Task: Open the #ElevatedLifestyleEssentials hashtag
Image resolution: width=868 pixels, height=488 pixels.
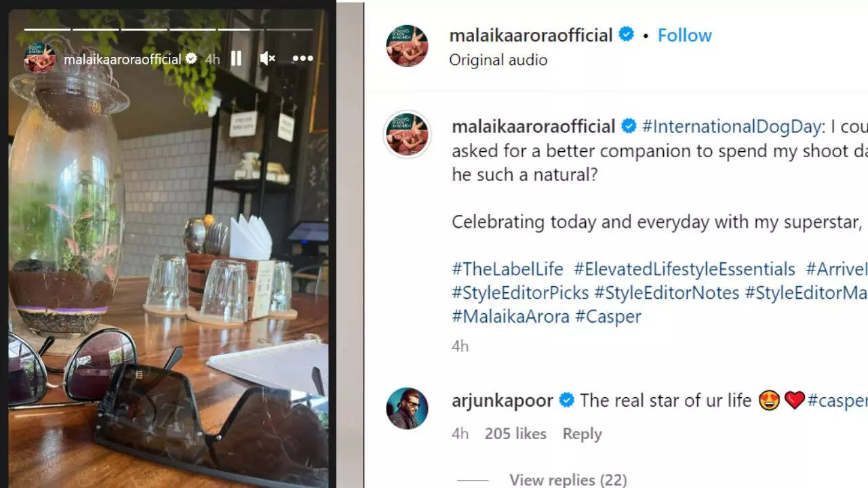Action: [684, 269]
